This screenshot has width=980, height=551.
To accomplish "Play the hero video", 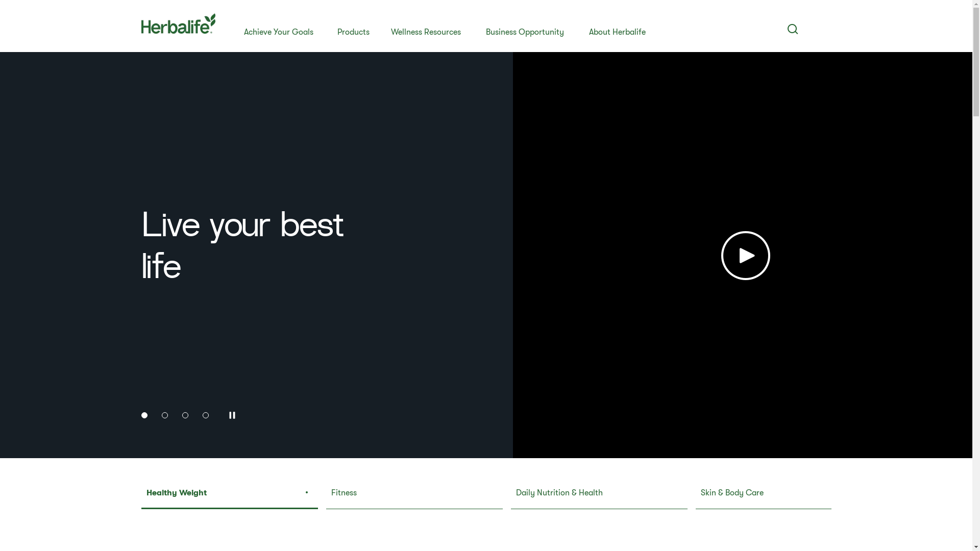I will [745, 256].
